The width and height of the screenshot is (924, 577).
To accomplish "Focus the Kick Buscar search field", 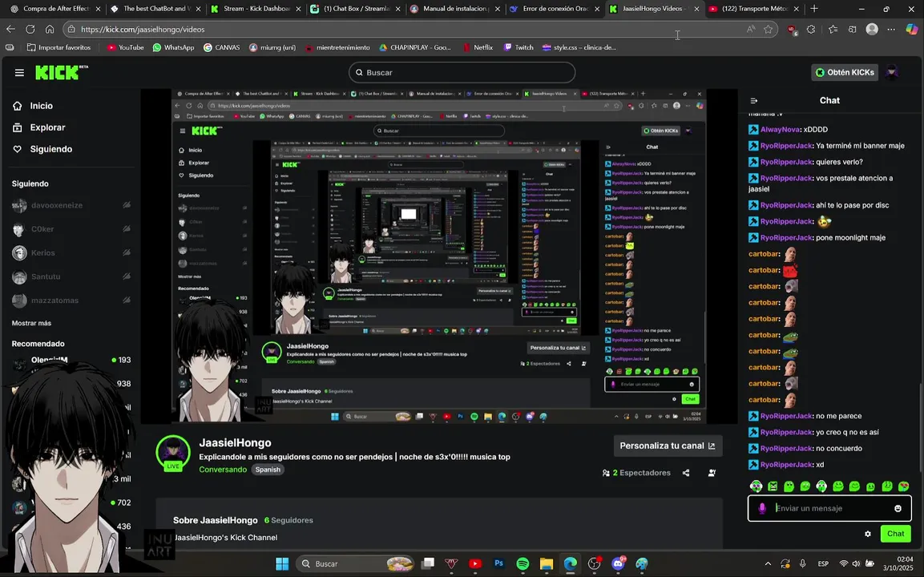I will [462, 72].
